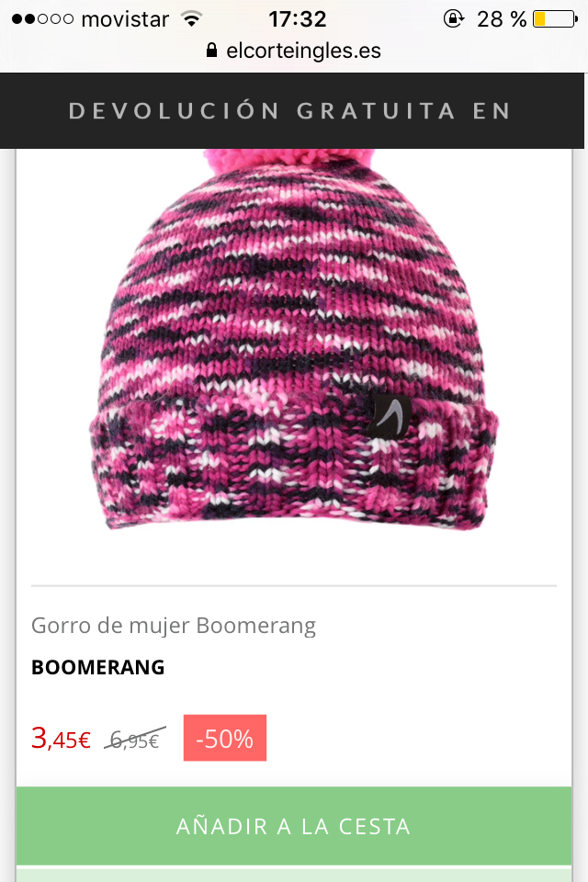Tap the battery level icon
588x882 pixels.
pyautogui.click(x=555, y=19)
